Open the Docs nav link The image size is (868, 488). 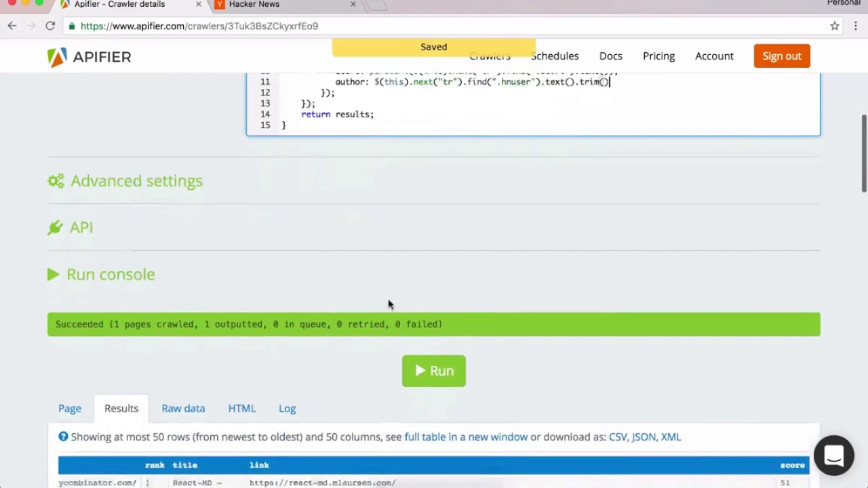pyautogui.click(x=611, y=56)
